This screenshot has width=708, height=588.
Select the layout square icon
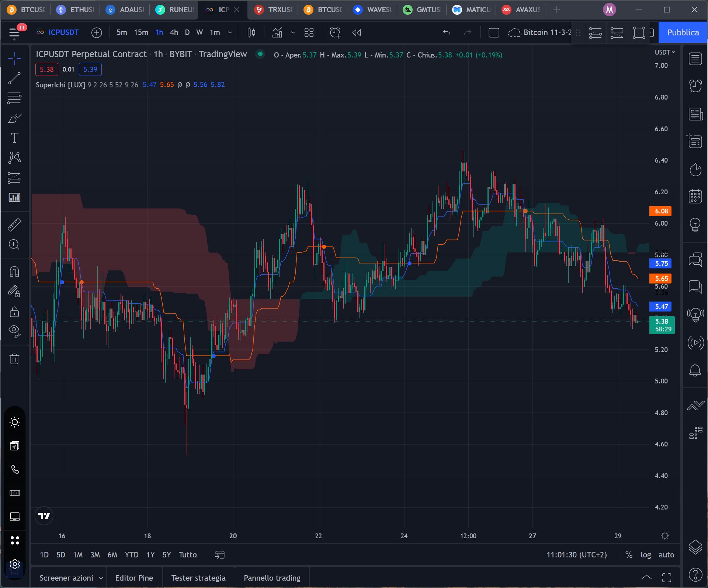point(494,33)
